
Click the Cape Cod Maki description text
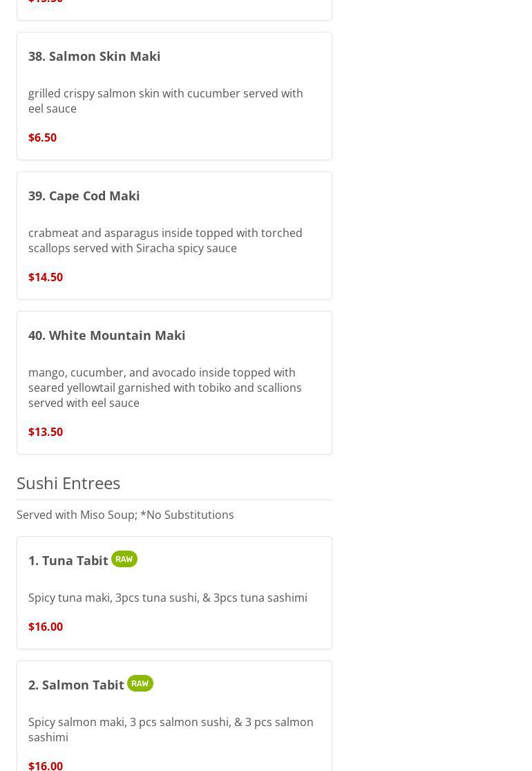(x=165, y=240)
